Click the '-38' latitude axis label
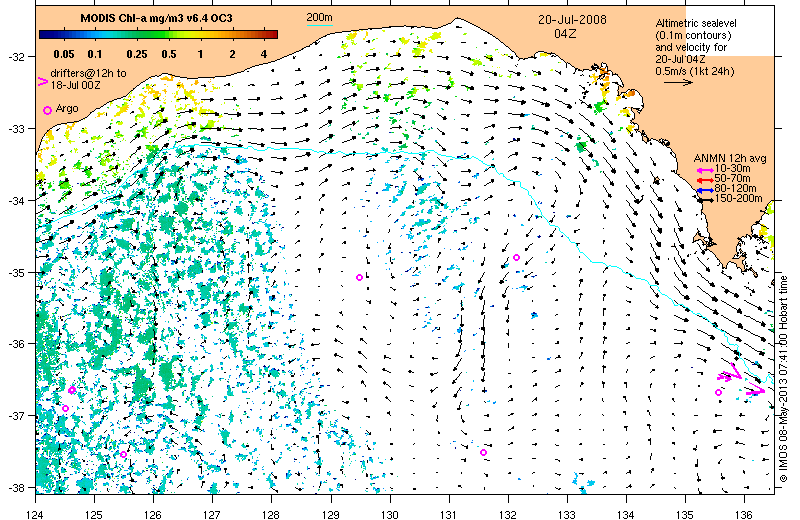This screenshot has width=800, height=520. tap(15, 488)
